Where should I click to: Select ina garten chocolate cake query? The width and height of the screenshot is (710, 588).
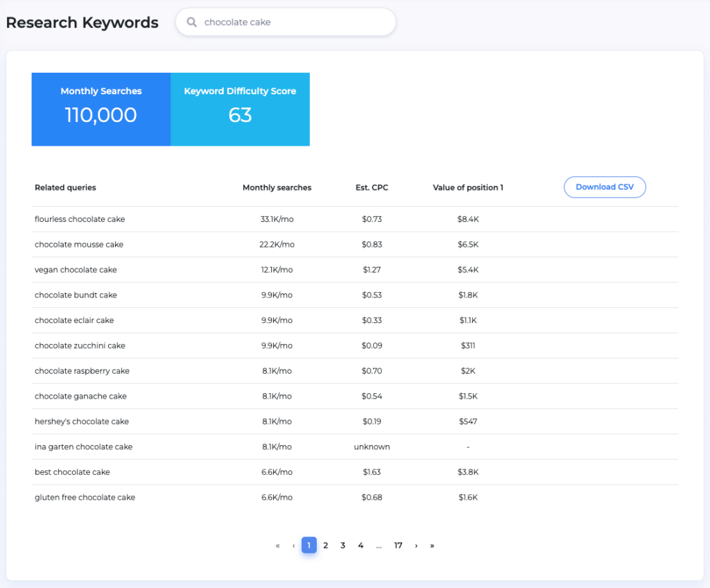(x=83, y=447)
